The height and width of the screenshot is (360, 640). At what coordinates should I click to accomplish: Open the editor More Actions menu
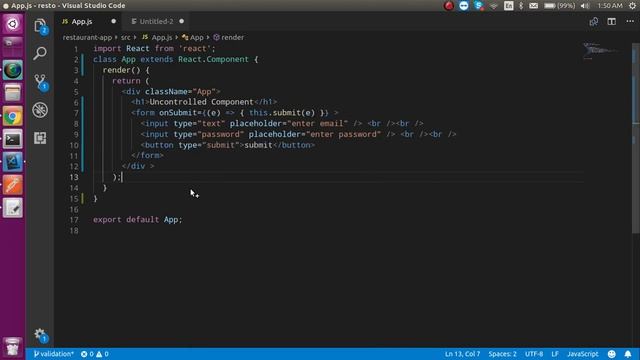coord(630,21)
